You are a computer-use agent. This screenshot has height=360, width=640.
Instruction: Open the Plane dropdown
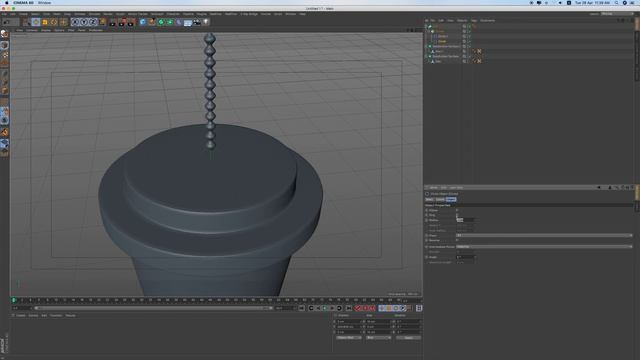pos(544,236)
